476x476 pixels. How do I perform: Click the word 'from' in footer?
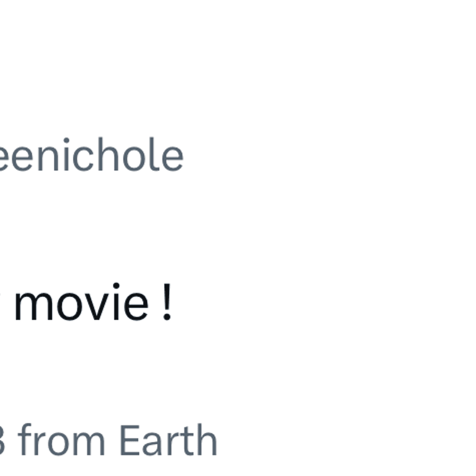coord(61,439)
